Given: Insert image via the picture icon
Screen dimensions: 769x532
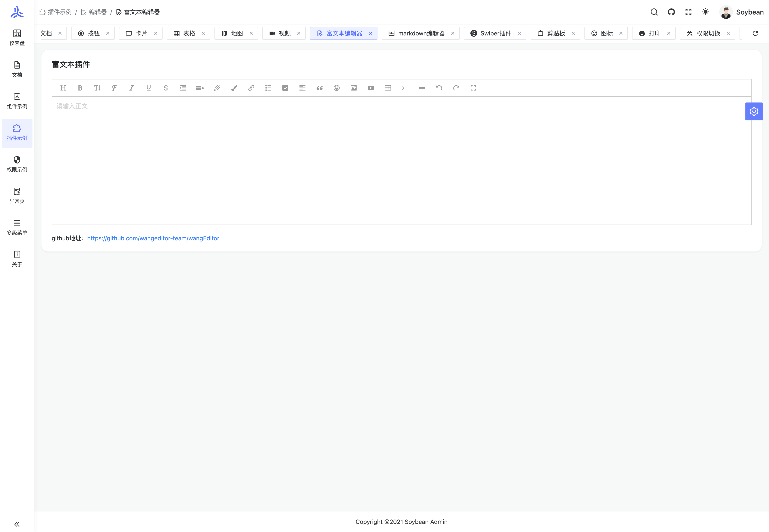Looking at the screenshot, I should (x=354, y=88).
